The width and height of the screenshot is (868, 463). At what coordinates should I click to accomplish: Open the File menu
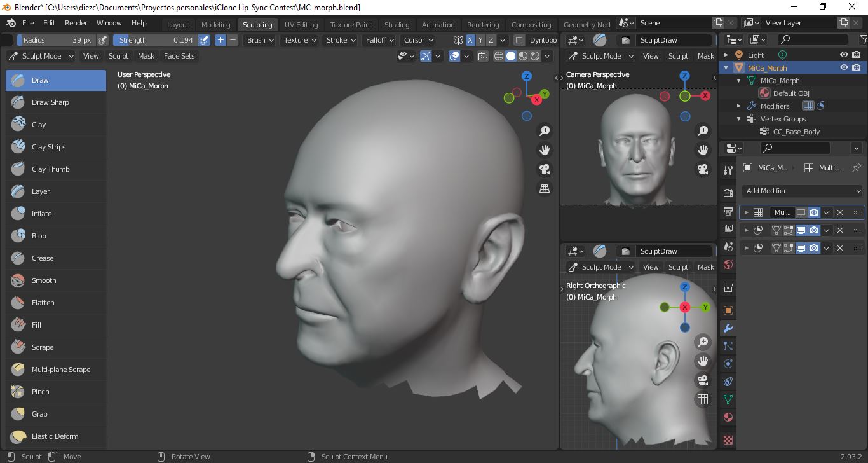pos(28,23)
